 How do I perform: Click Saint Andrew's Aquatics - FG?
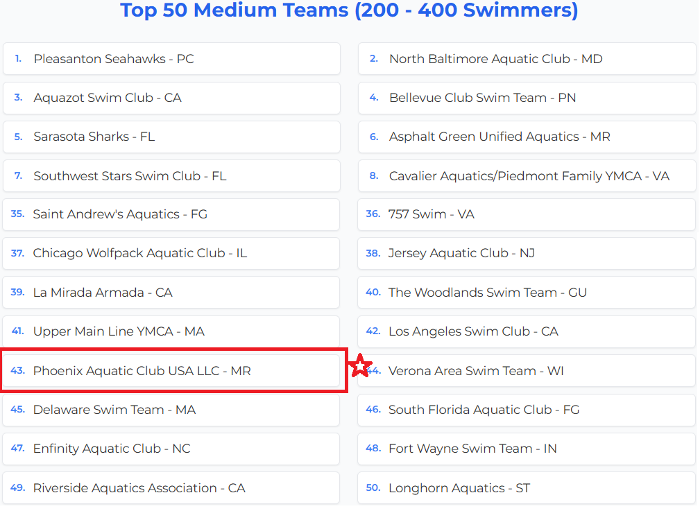coord(120,214)
